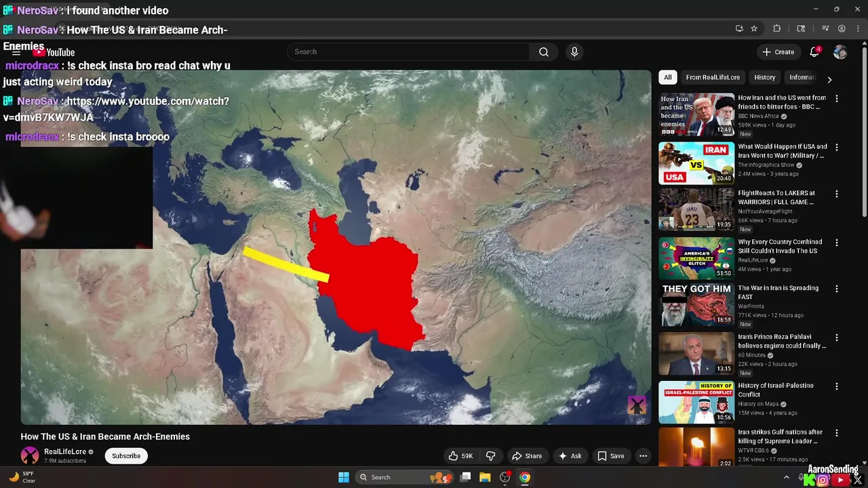The height and width of the screenshot is (488, 868).
Task: Click video title How The US & Iran
Action: tap(105, 436)
